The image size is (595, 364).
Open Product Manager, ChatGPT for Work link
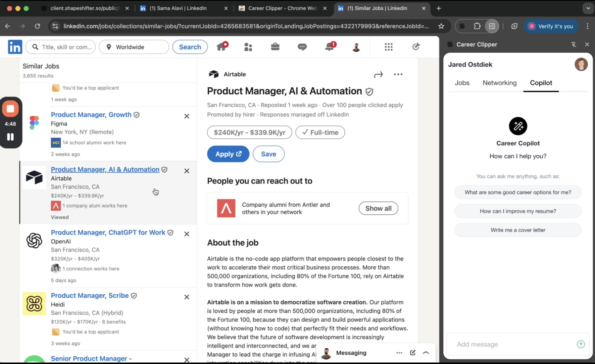[108, 232]
